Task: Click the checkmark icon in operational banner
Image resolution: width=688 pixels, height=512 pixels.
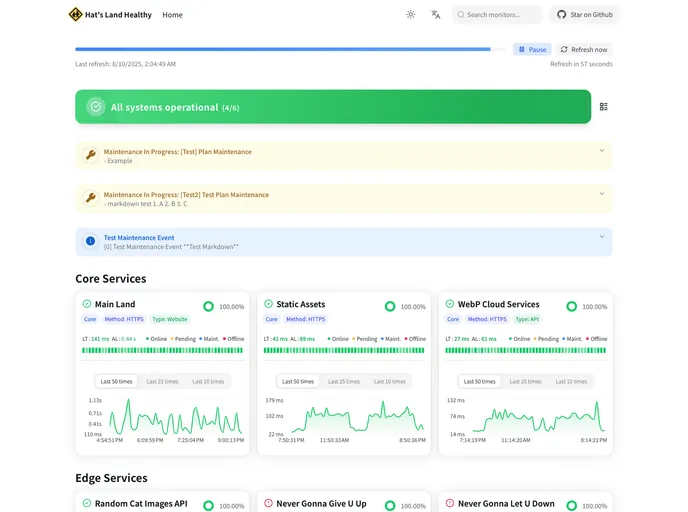Action: (96, 107)
